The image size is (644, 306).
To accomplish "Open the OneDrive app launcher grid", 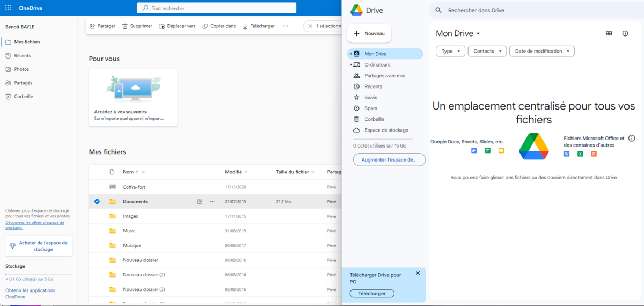I will pyautogui.click(x=8, y=8).
